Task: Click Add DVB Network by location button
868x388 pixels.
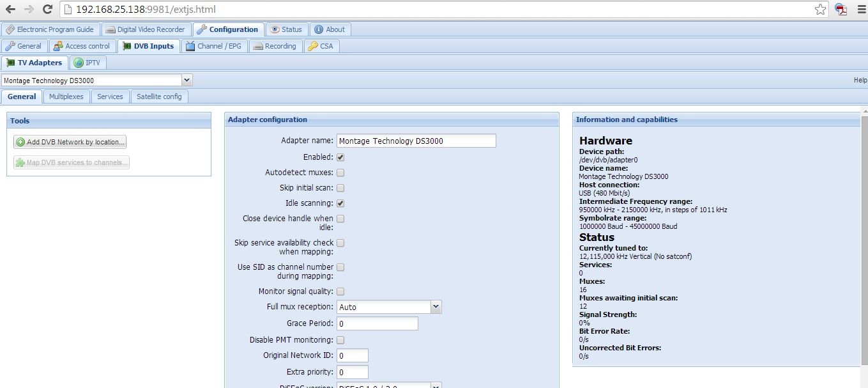Action: click(x=70, y=142)
